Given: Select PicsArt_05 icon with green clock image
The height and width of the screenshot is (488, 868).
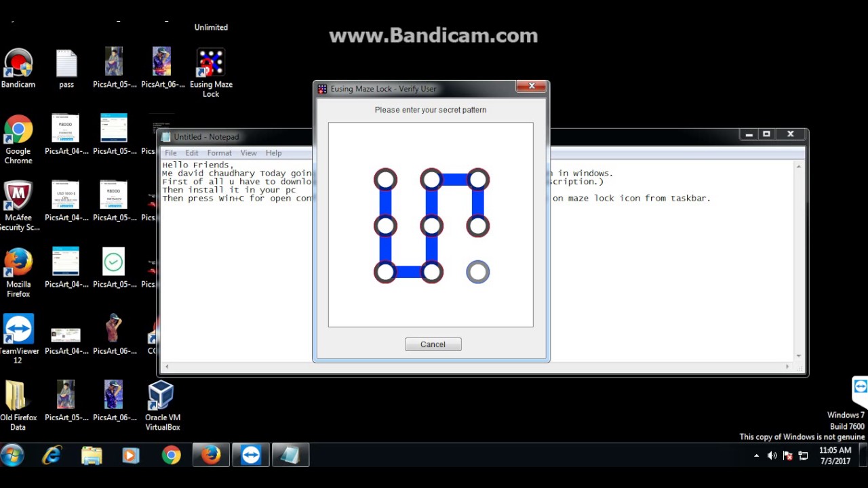Looking at the screenshot, I should 114,268.
